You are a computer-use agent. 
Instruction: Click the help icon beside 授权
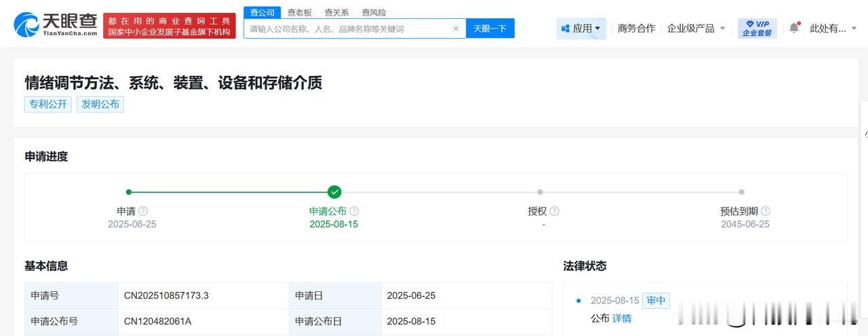(554, 211)
